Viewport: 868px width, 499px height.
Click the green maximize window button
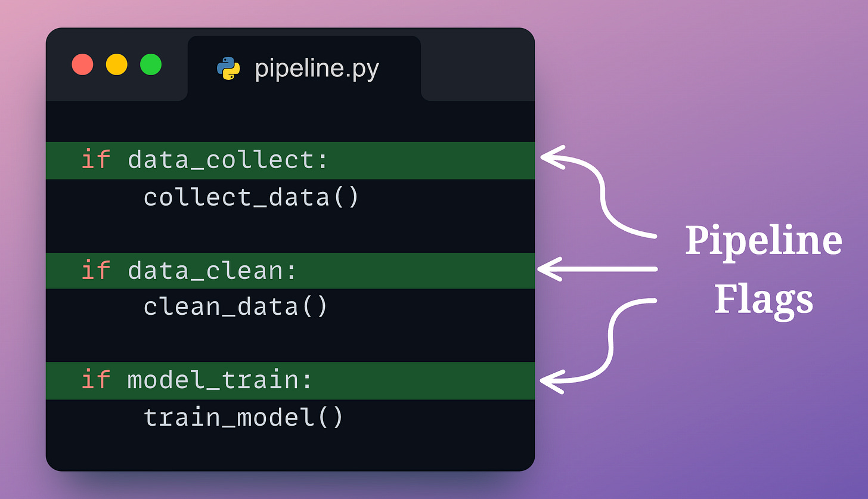pyautogui.click(x=151, y=64)
